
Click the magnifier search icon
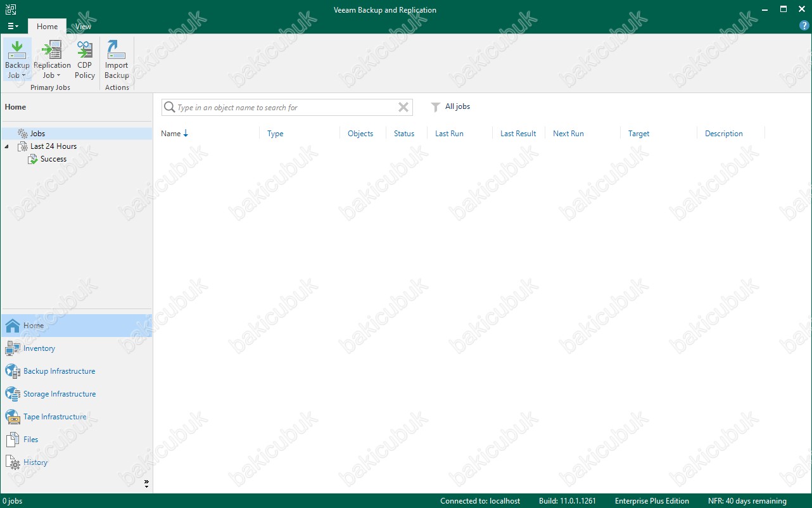coord(169,108)
